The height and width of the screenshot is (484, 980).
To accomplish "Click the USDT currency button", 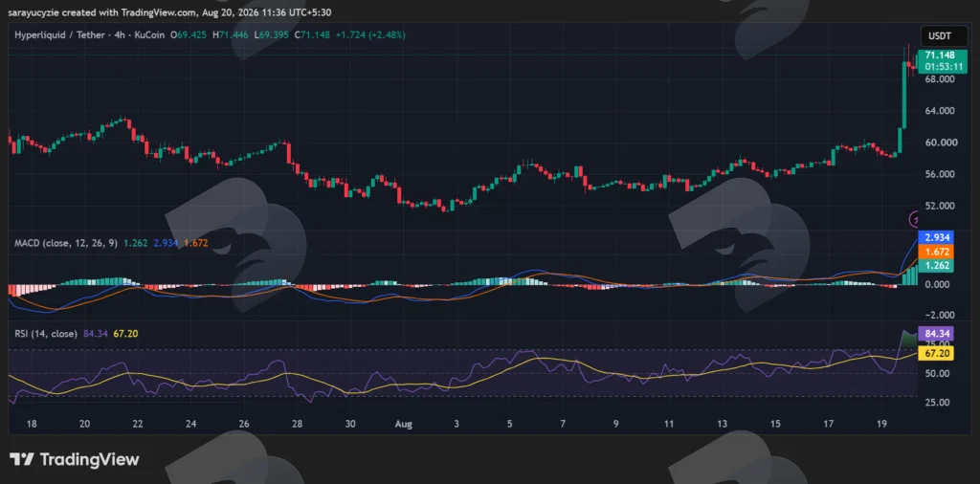I will tap(945, 36).
